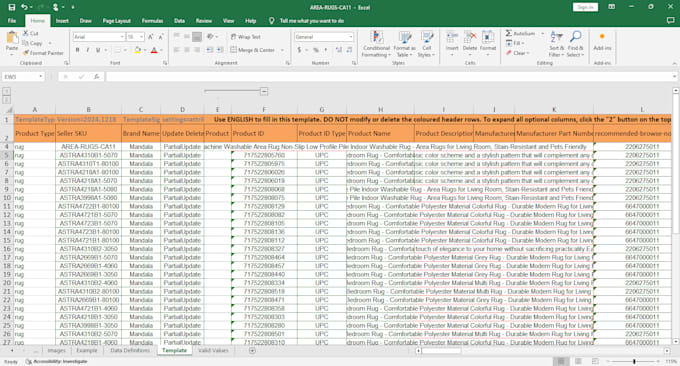
Task: Toggle Wrap Text
Action: 245,37
